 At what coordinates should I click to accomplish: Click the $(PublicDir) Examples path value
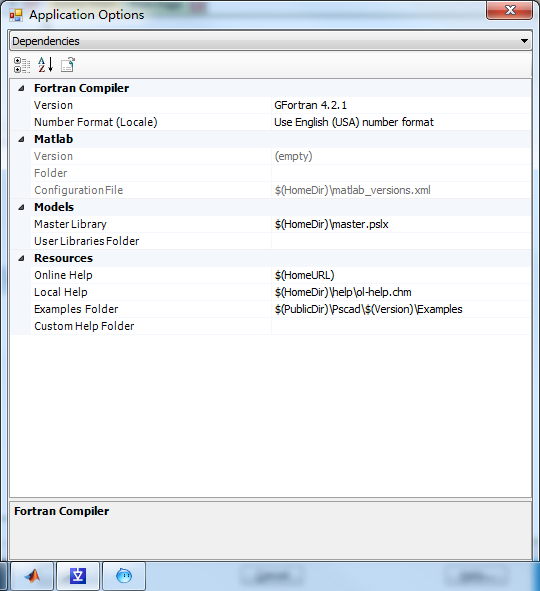click(x=369, y=309)
